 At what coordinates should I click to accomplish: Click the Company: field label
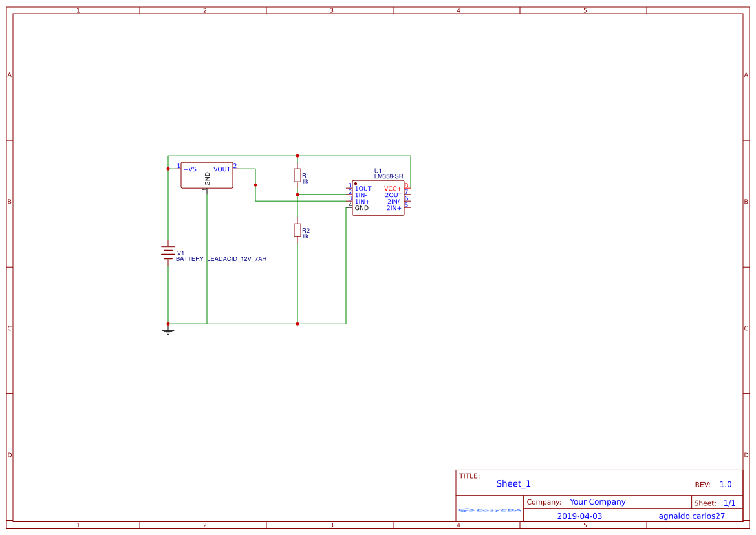(x=544, y=502)
